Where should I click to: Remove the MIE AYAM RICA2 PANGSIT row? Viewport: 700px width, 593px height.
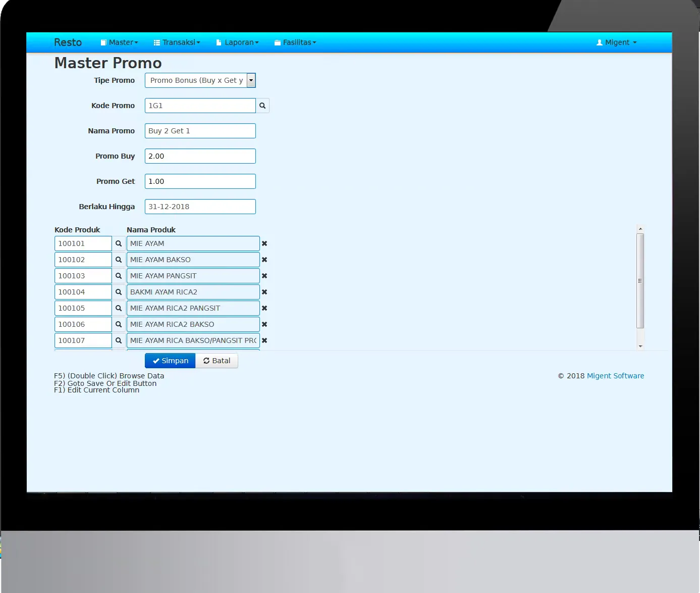tap(264, 308)
